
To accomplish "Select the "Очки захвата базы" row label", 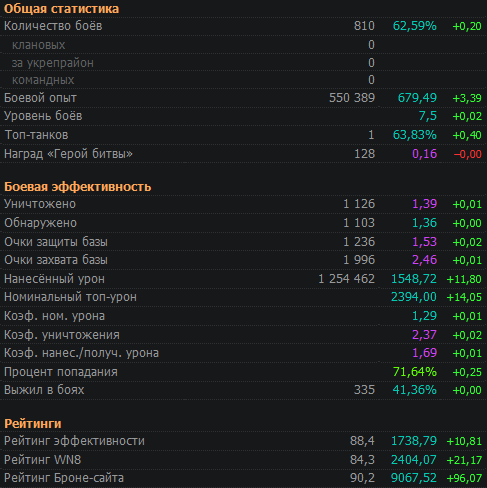I will pyautogui.click(x=56, y=260).
